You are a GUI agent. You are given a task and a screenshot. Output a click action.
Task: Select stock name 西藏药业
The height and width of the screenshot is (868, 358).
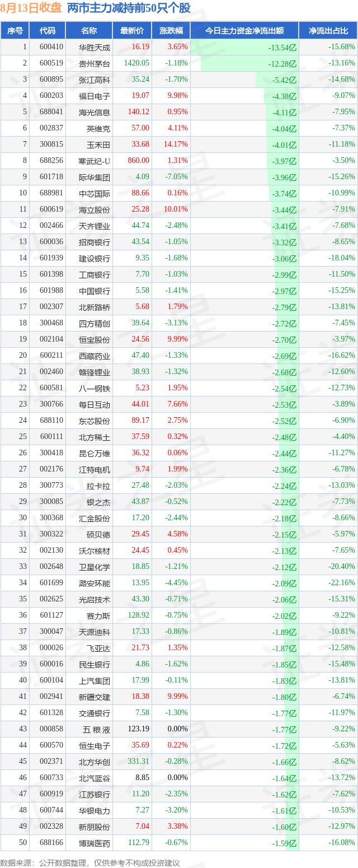pyautogui.click(x=95, y=356)
